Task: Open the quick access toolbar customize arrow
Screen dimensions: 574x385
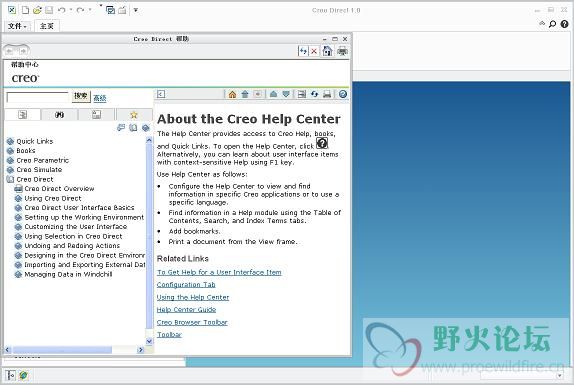Action: 135,10
